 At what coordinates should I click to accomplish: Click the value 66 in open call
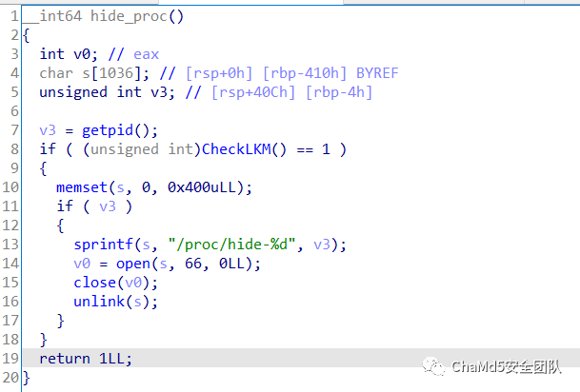193,264
